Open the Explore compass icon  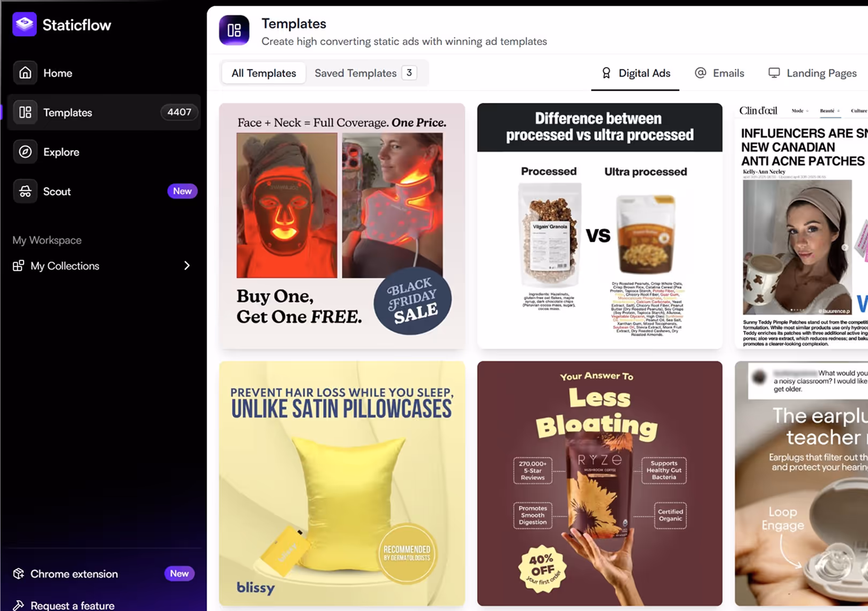(25, 152)
